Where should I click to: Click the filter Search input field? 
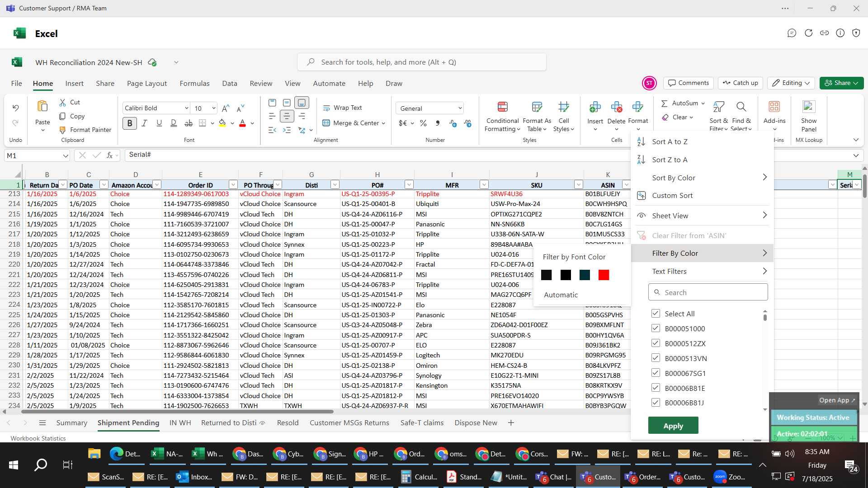click(x=708, y=292)
